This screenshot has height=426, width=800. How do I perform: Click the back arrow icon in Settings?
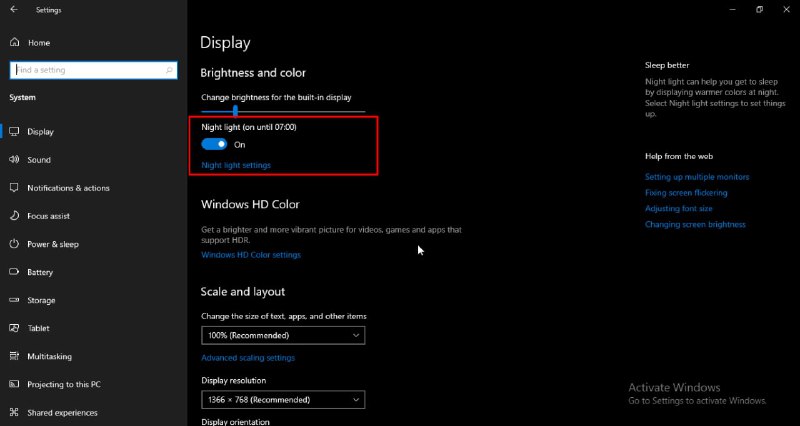pyautogui.click(x=14, y=10)
